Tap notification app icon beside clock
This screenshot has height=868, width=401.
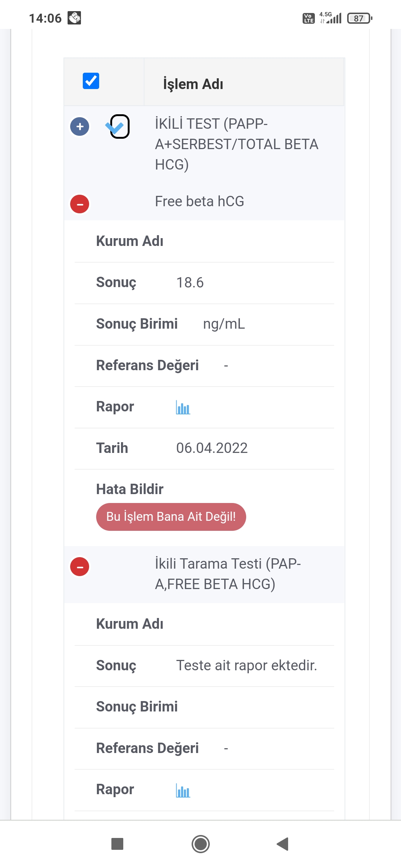(74, 18)
